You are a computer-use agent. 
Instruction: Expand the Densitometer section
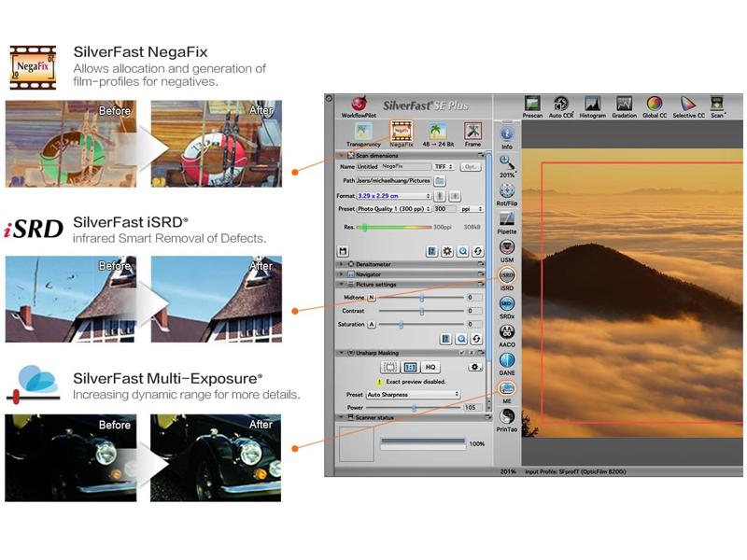pos(342,264)
